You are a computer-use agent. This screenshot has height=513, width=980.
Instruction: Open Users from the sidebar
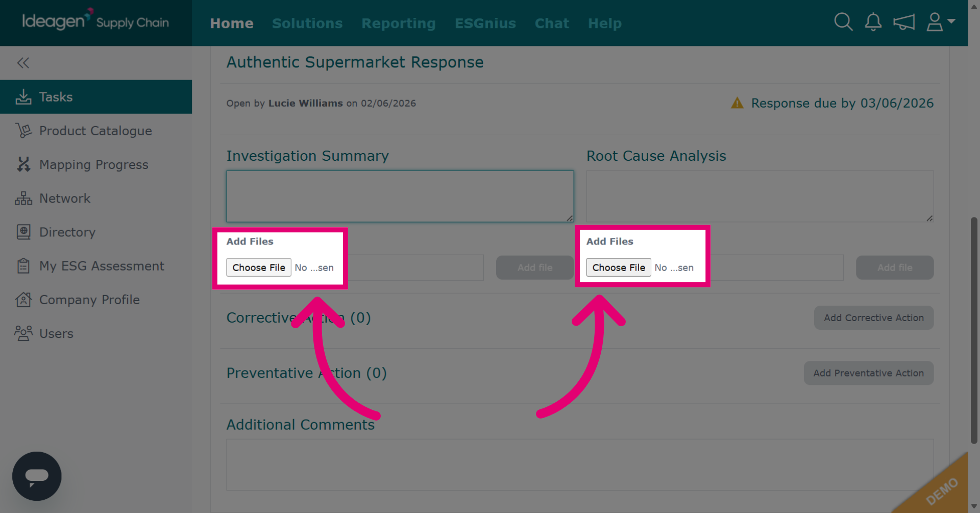tap(96, 333)
